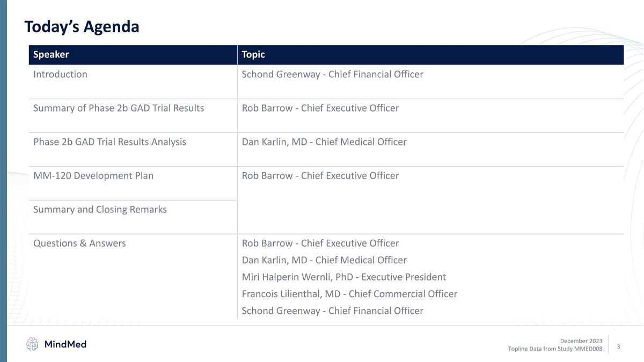The image size is (644, 362).
Task: Click Phase 2b GAD Trial Results Analysis
Action: (109, 142)
